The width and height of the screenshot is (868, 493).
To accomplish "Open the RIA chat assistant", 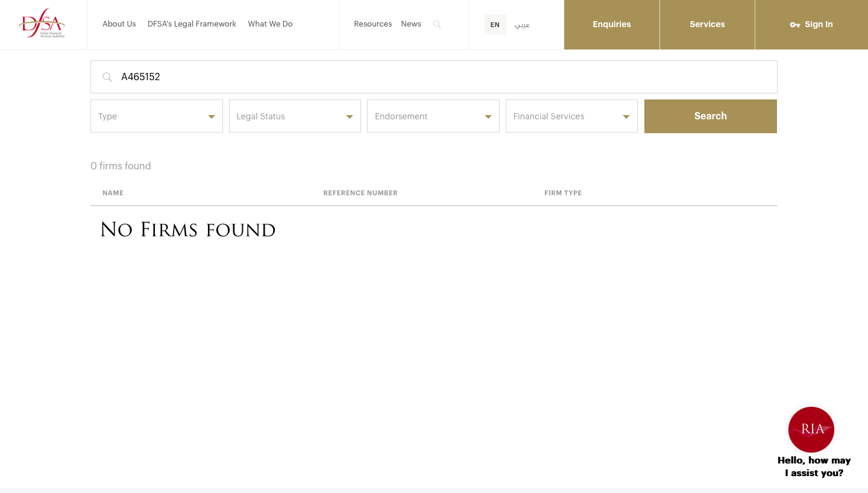I will tap(811, 430).
